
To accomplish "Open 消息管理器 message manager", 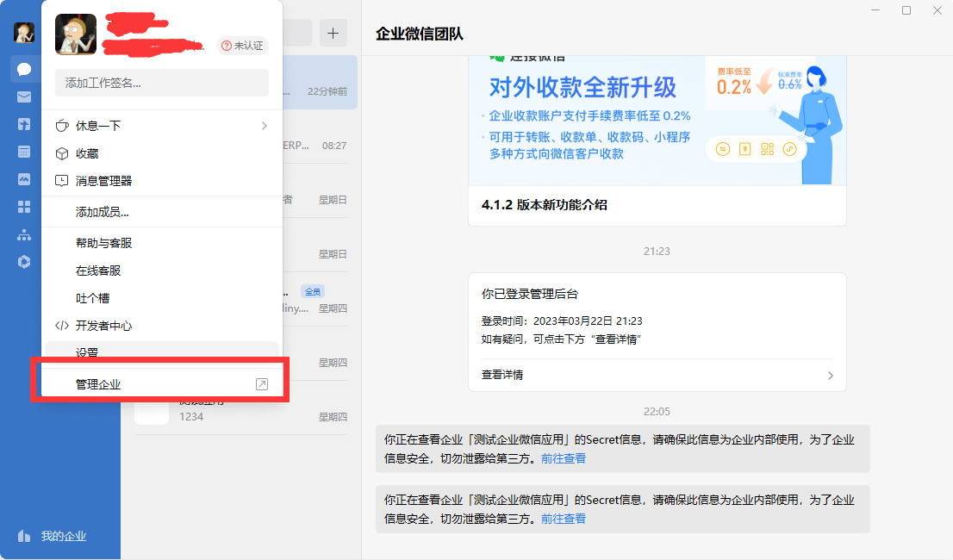I will pos(162,181).
